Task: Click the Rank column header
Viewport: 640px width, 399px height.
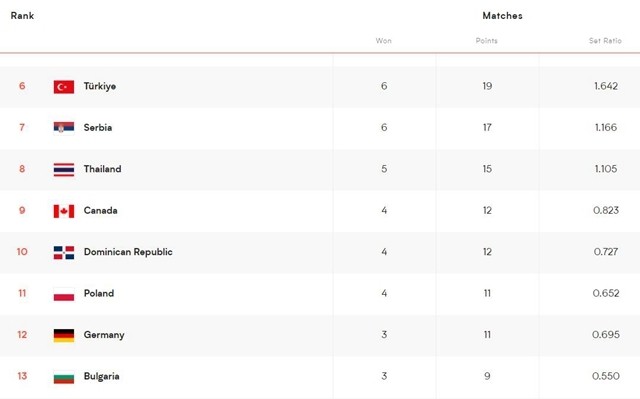Action: 22,16
